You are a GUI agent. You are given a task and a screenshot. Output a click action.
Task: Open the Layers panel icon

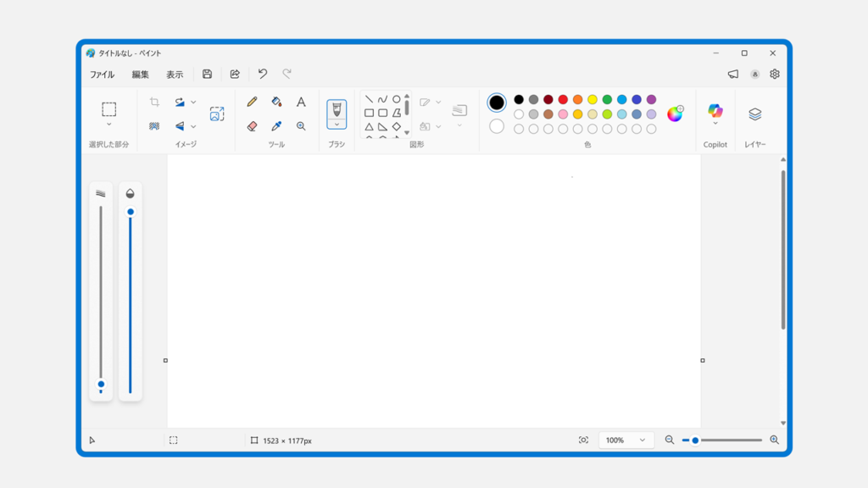754,114
